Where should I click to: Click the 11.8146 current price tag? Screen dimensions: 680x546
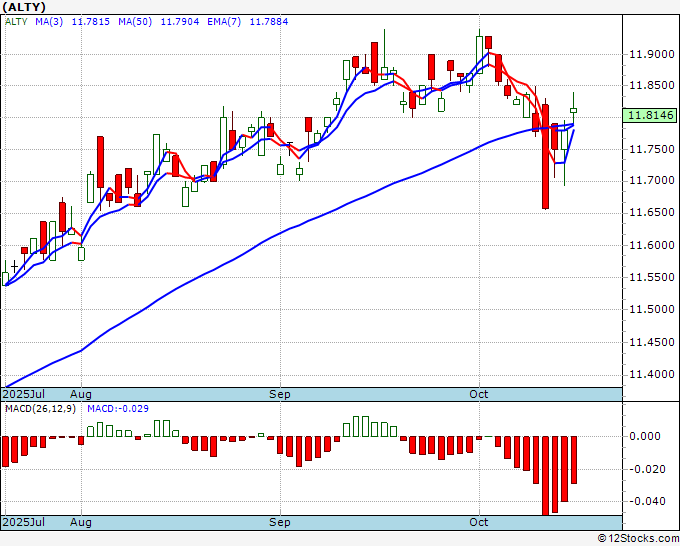(651, 115)
